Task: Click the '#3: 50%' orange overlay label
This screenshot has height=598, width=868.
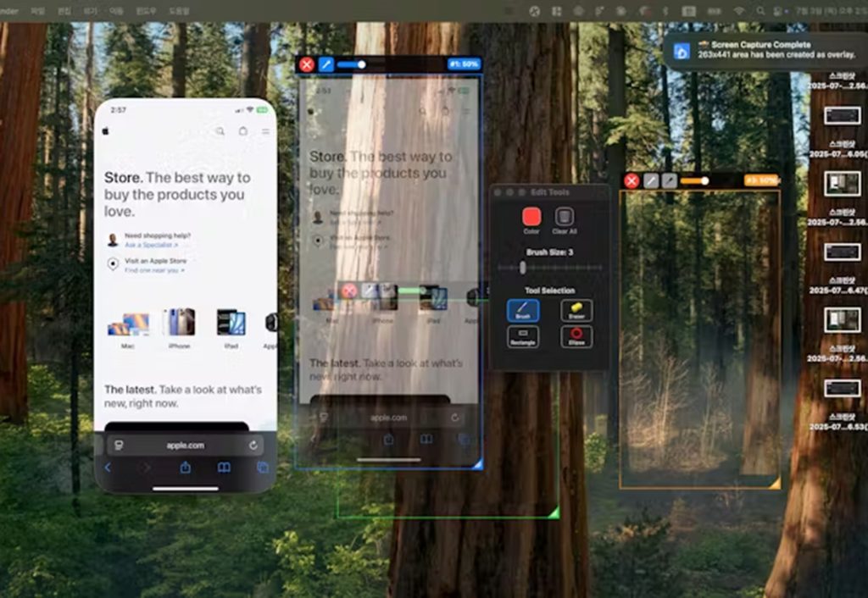Action: click(762, 180)
